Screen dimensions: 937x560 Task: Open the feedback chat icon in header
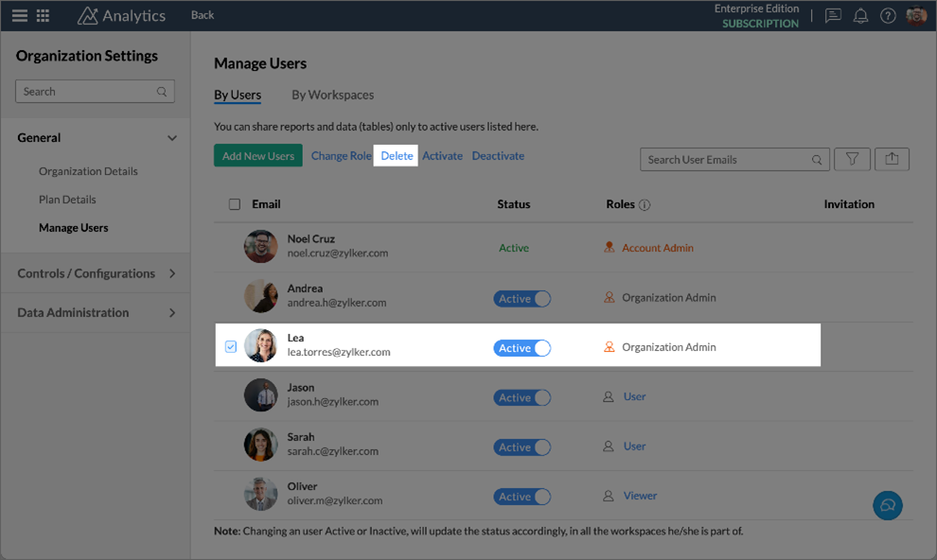click(x=833, y=16)
